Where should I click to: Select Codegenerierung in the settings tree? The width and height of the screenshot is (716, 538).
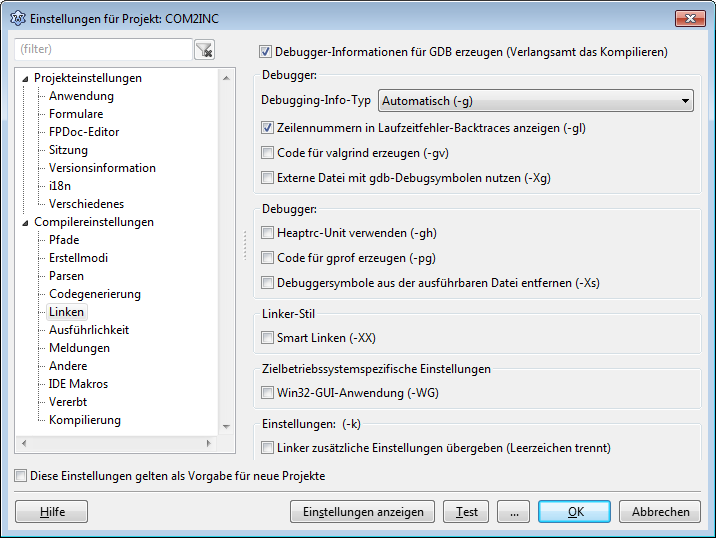[x=94, y=294]
